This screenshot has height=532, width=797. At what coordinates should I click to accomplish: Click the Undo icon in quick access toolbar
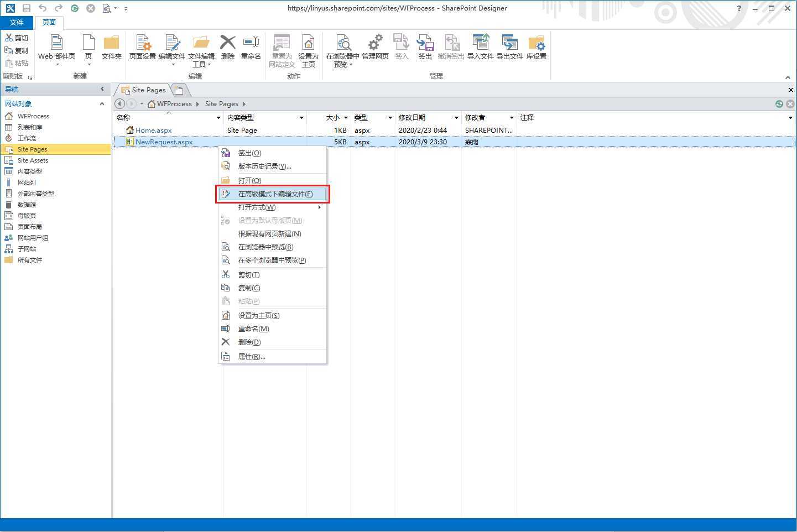[43, 8]
